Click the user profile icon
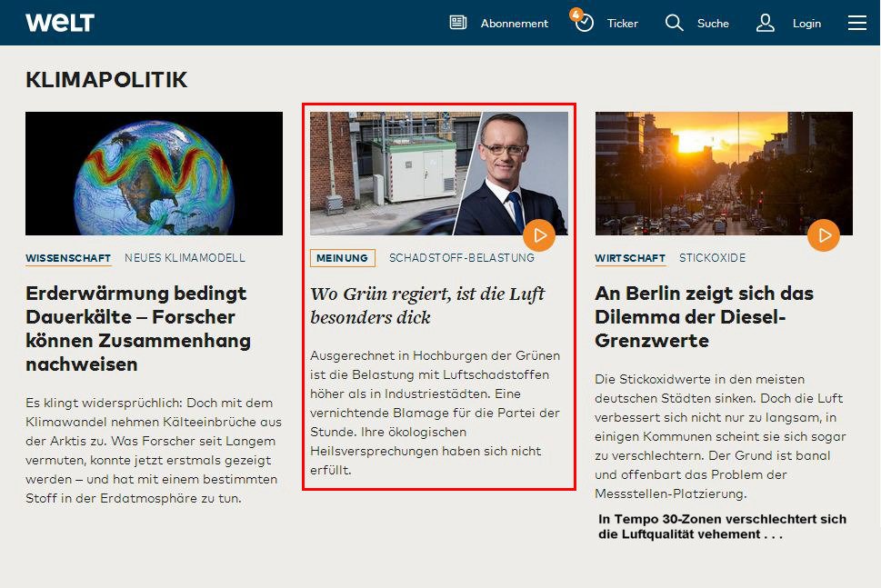The width and height of the screenshot is (881, 588). (766, 23)
